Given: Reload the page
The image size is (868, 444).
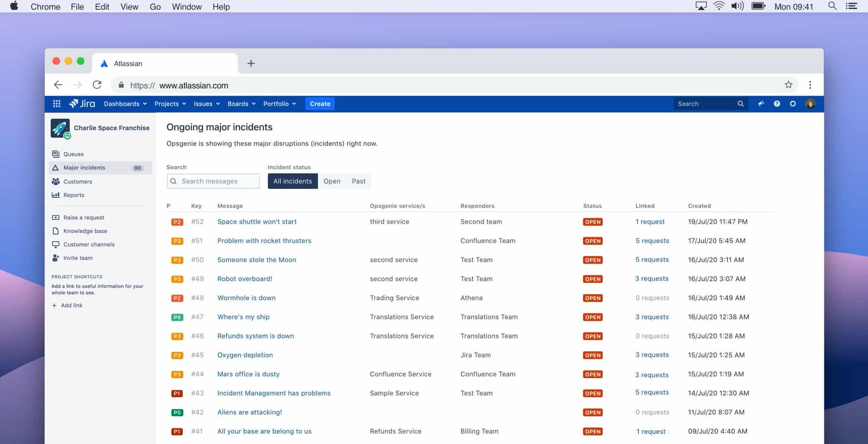Looking at the screenshot, I should 97,85.
